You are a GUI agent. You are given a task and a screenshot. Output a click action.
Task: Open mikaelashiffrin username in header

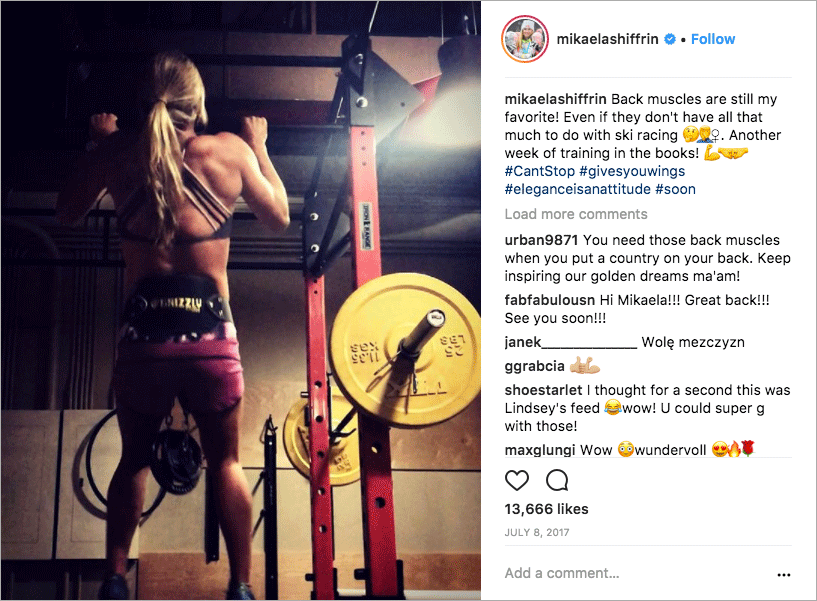pyautogui.click(x=608, y=39)
